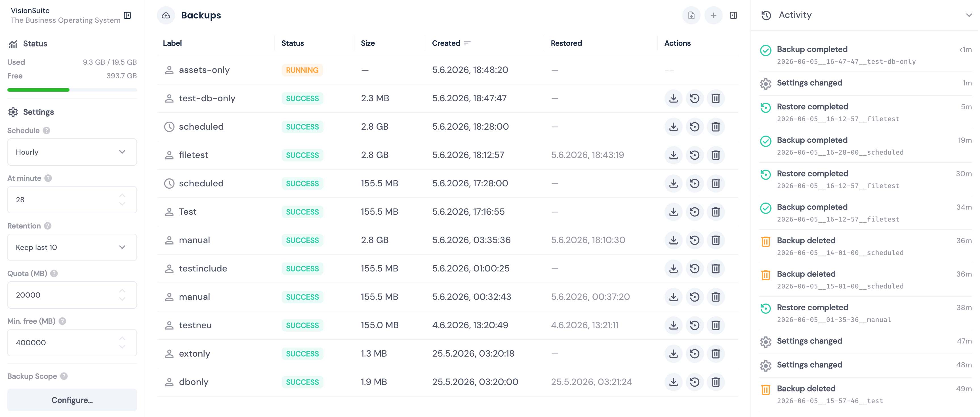Click the cloud Backups icon in the header
The image size is (980, 417).
click(166, 15)
